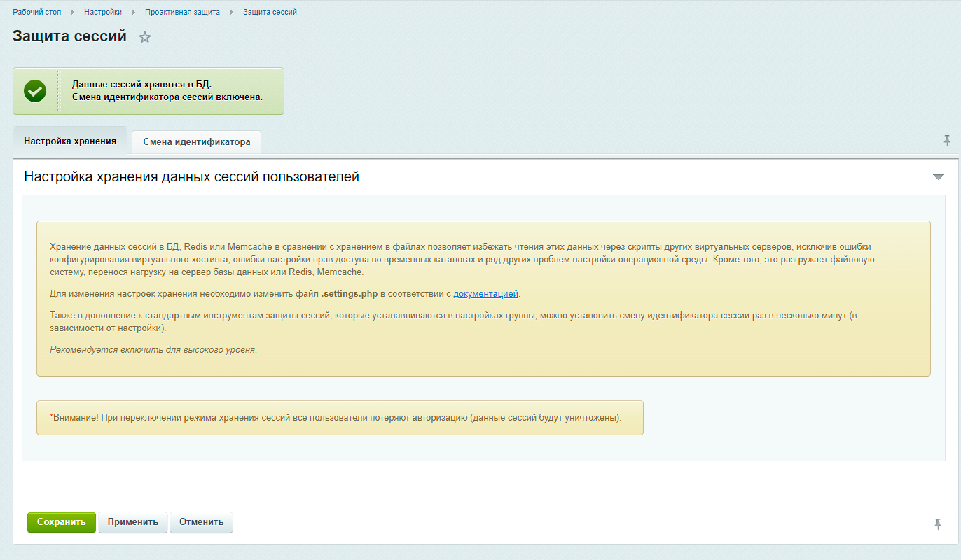Switch to Настройка хранения tab
Screen dimensions: 961x560
pos(70,141)
